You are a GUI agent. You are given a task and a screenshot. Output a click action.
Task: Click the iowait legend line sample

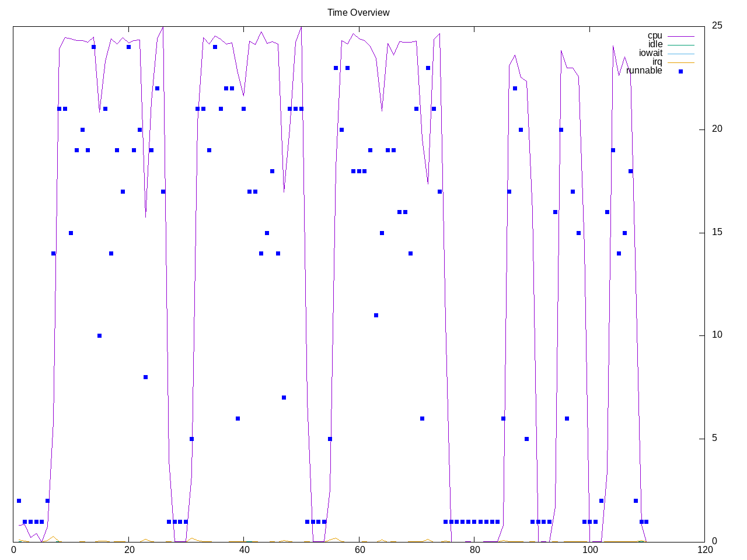pyautogui.click(x=680, y=54)
